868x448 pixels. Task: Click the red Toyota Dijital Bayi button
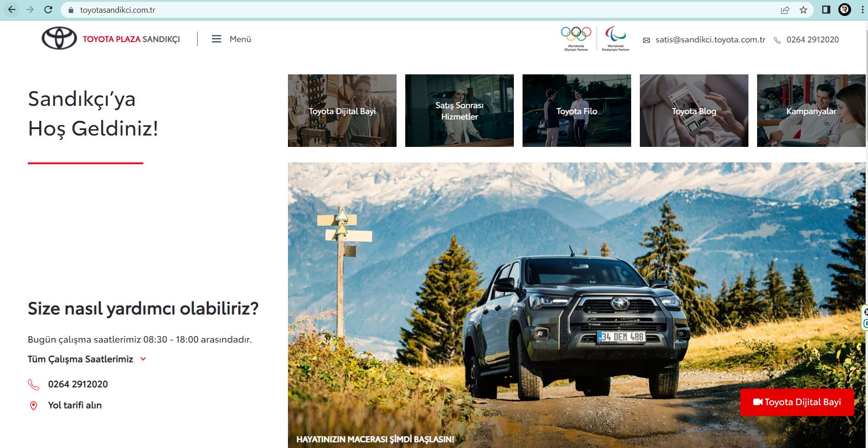coord(797,402)
